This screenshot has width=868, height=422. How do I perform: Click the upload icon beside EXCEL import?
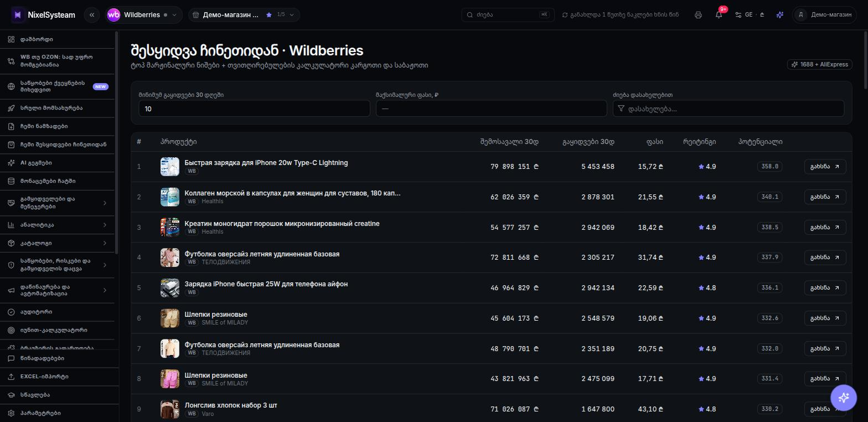12,377
